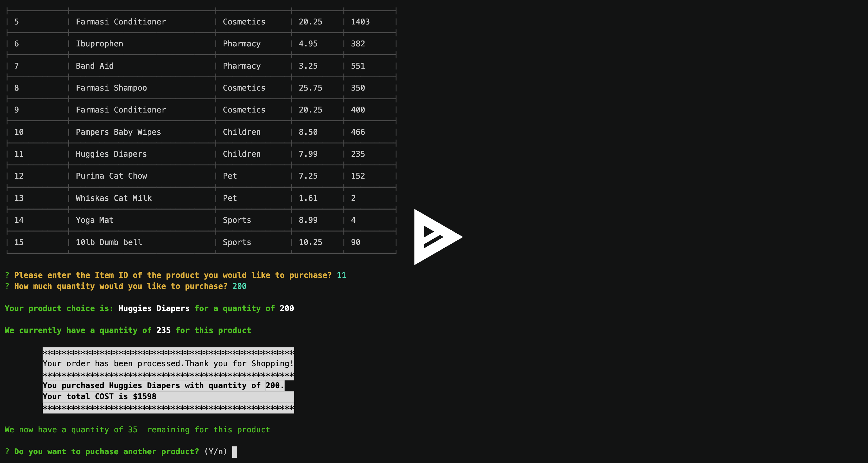Viewport: 868px width, 463px height.
Task: Click stock quantity 152
Action: pyautogui.click(x=358, y=176)
